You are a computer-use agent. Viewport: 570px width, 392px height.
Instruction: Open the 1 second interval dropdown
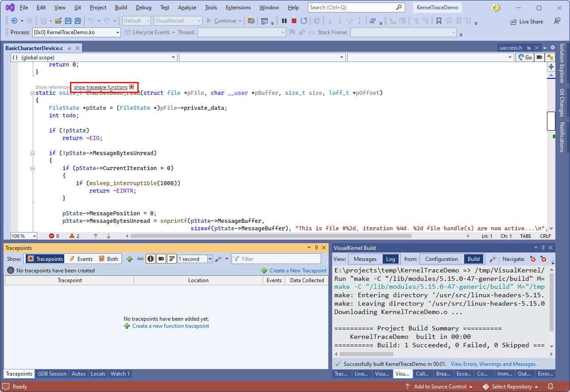210,259
